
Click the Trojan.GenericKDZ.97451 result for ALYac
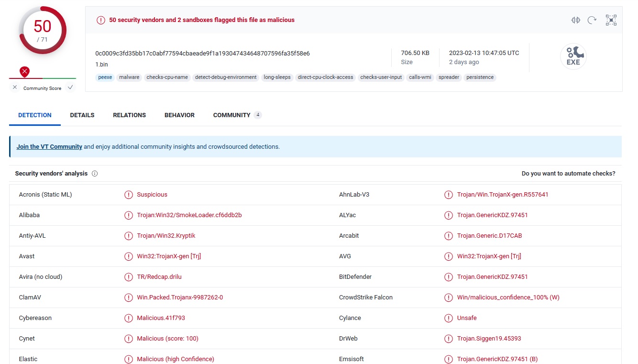492,215
